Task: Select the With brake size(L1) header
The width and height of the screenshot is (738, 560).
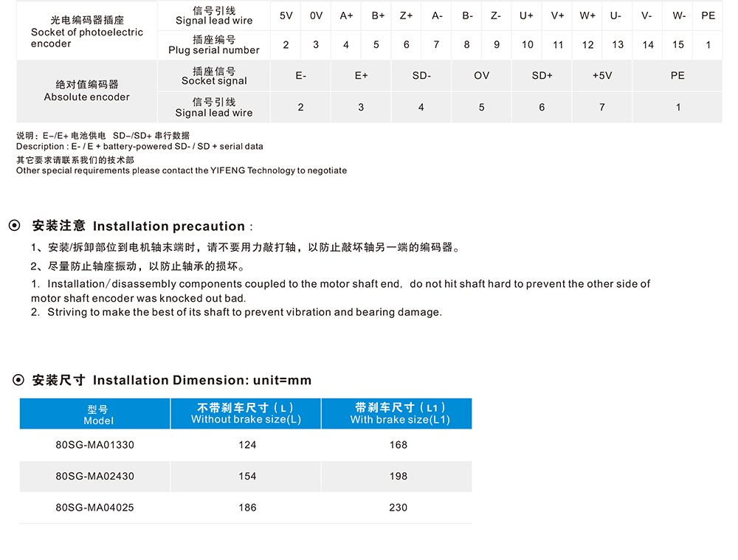Action: click(x=397, y=414)
